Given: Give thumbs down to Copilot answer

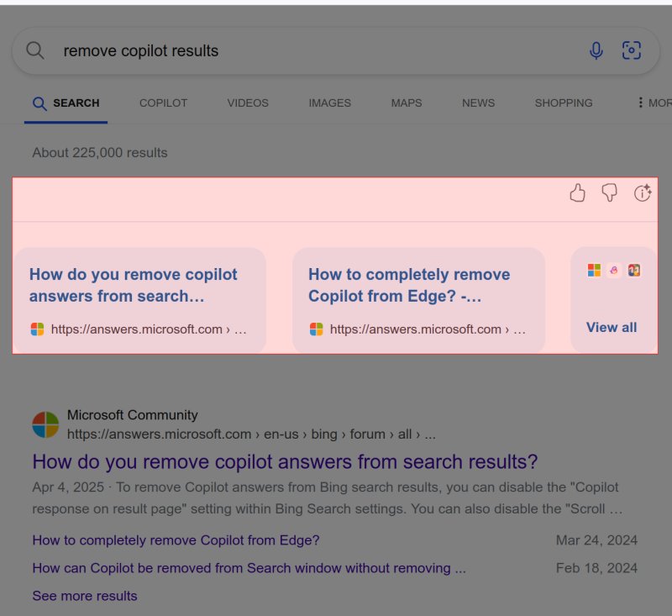Looking at the screenshot, I should [610, 194].
